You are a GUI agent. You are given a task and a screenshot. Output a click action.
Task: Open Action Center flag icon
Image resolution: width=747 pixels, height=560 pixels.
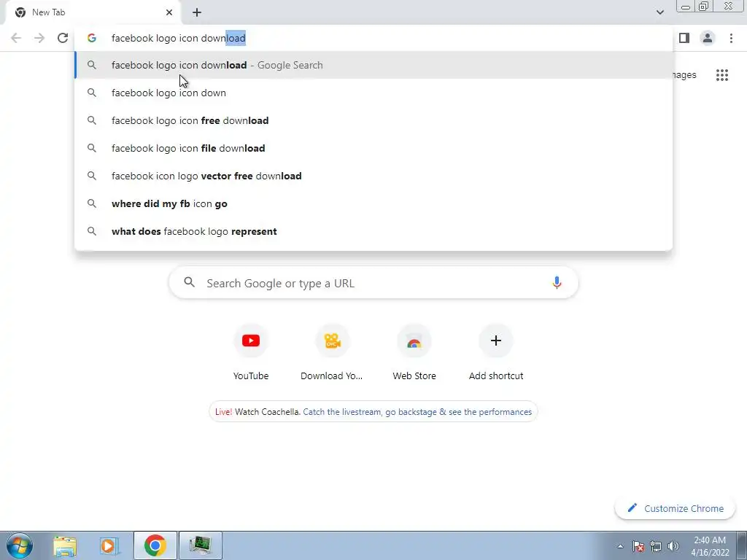pyautogui.click(x=638, y=546)
